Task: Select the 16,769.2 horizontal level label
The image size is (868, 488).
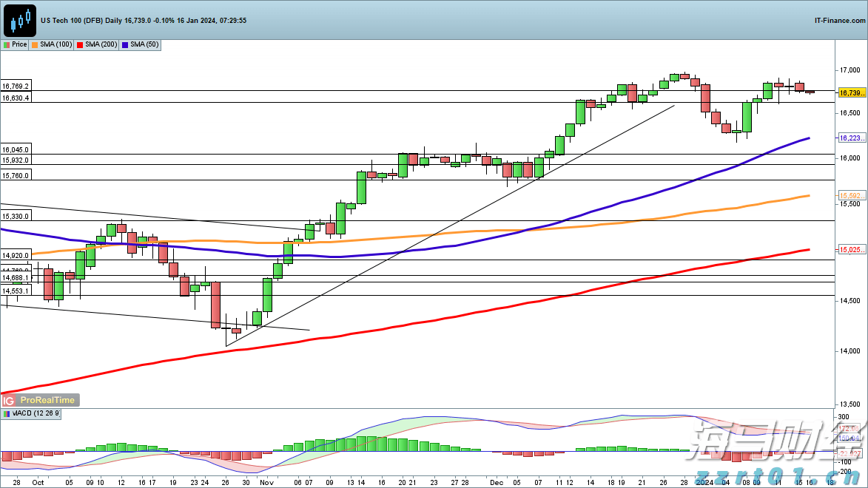Action: (16, 87)
